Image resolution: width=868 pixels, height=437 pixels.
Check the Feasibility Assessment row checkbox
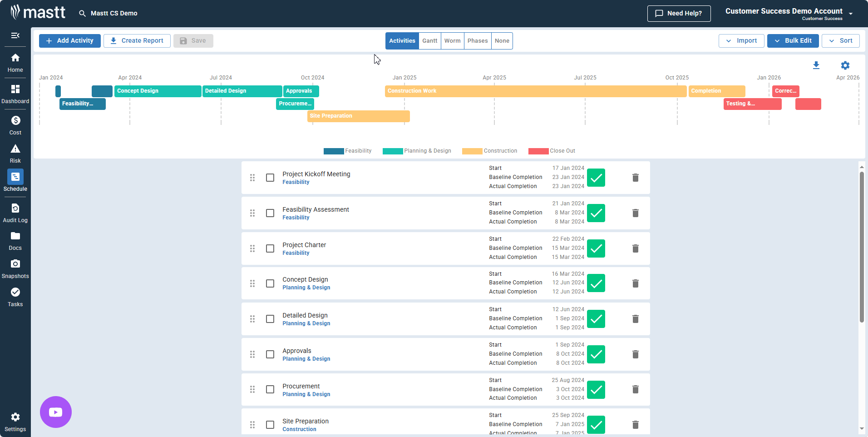point(270,213)
